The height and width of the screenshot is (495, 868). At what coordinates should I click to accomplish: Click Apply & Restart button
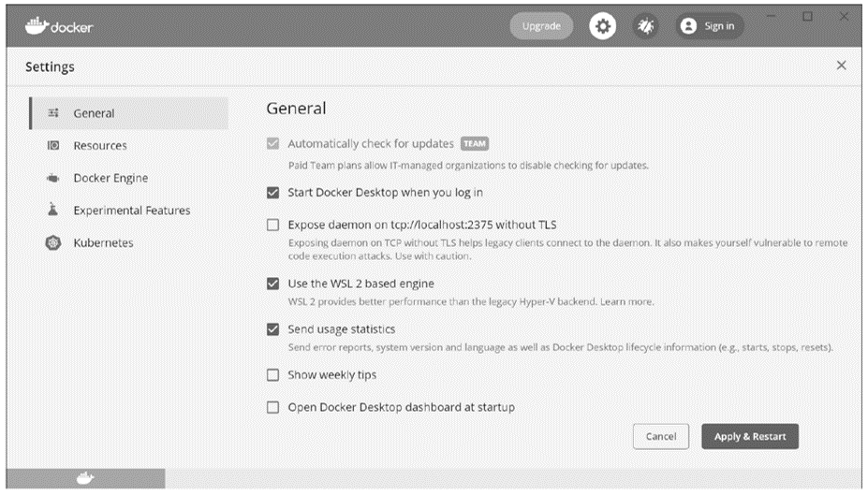tap(749, 436)
